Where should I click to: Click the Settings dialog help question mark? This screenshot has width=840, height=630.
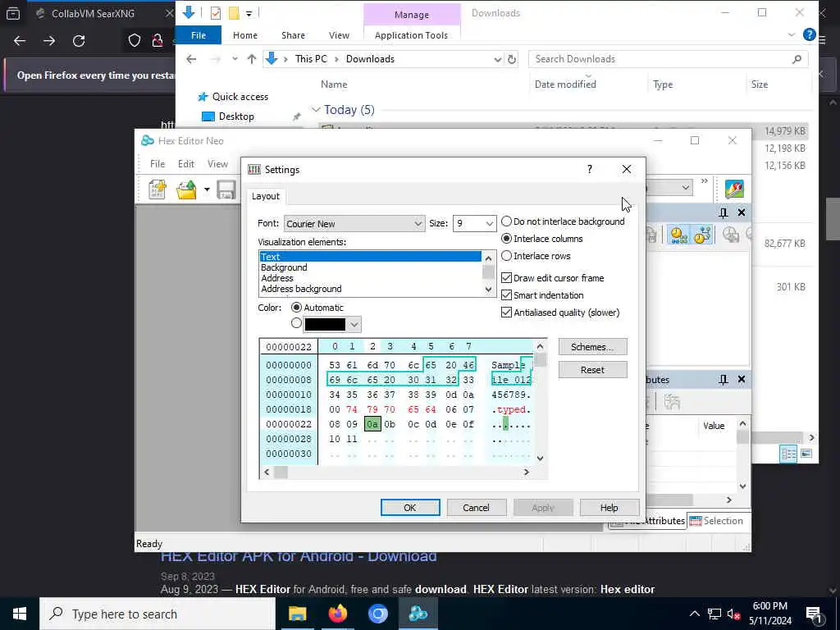tap(589, 169)
